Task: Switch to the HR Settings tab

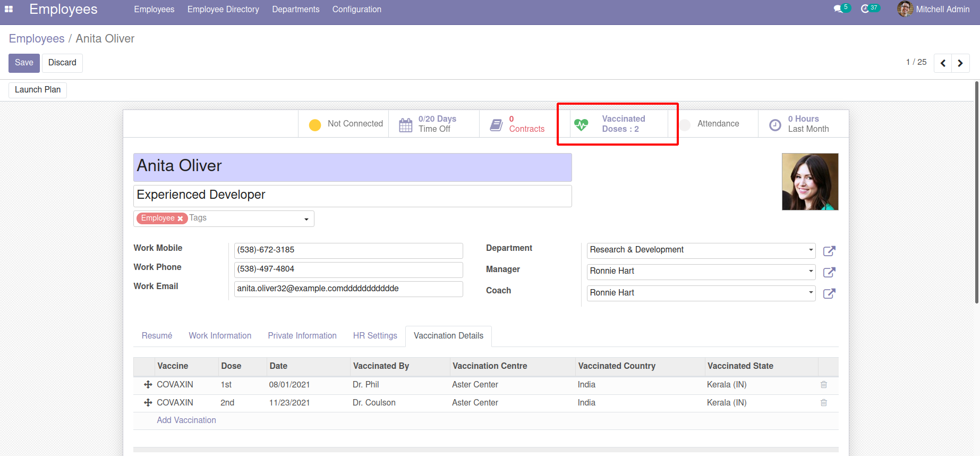Action: (375, 336)
